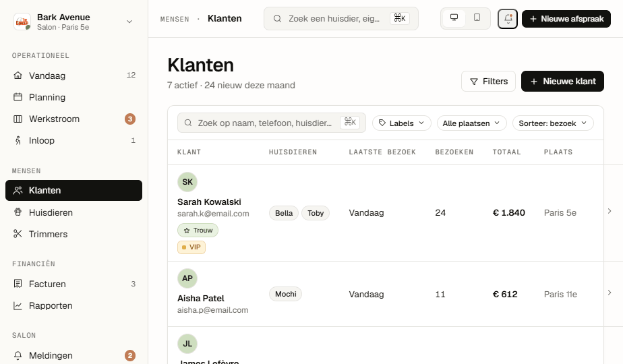623x364 pixels.
Task: Click the magnifier icon in top search
Action: point(277,18)
